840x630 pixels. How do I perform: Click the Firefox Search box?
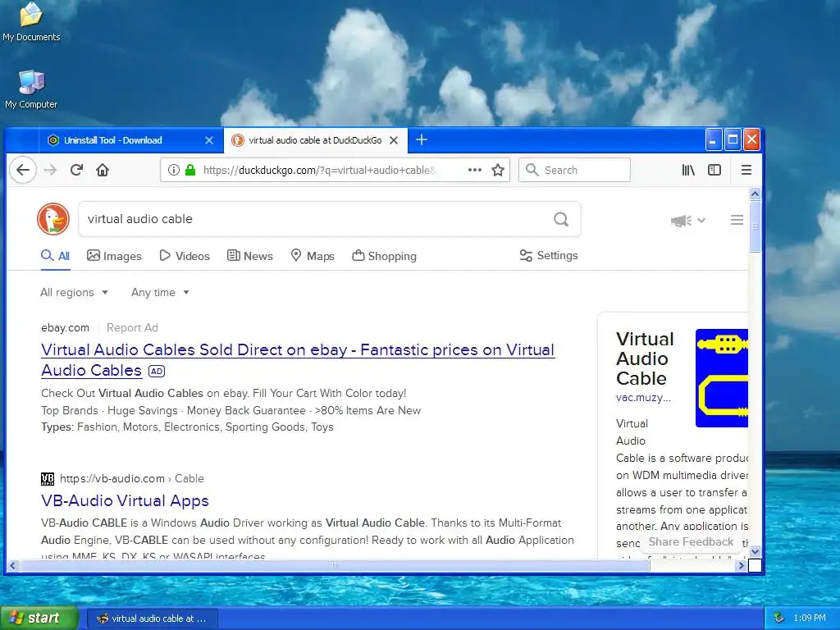[574, 170]
